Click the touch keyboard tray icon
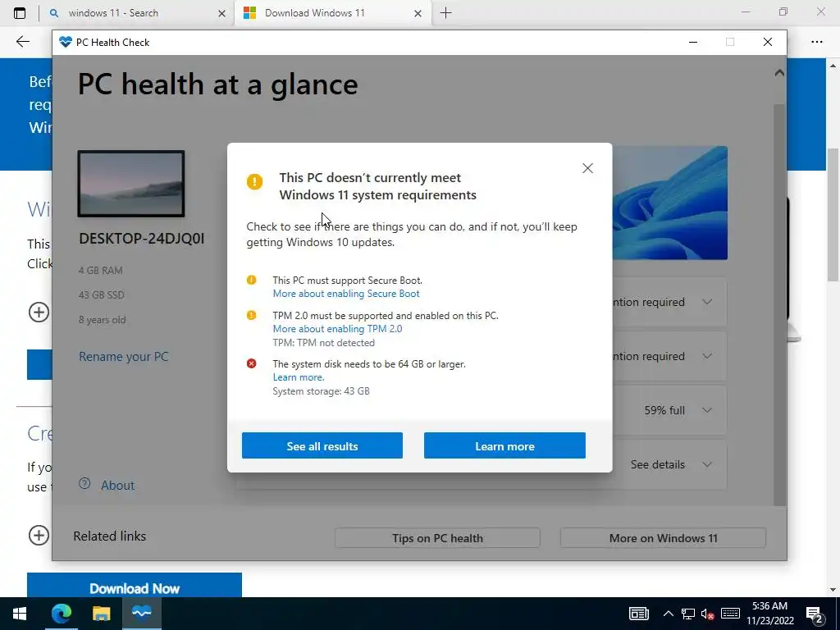The height and width of the screenshot is (630, 840). [730, 614]
